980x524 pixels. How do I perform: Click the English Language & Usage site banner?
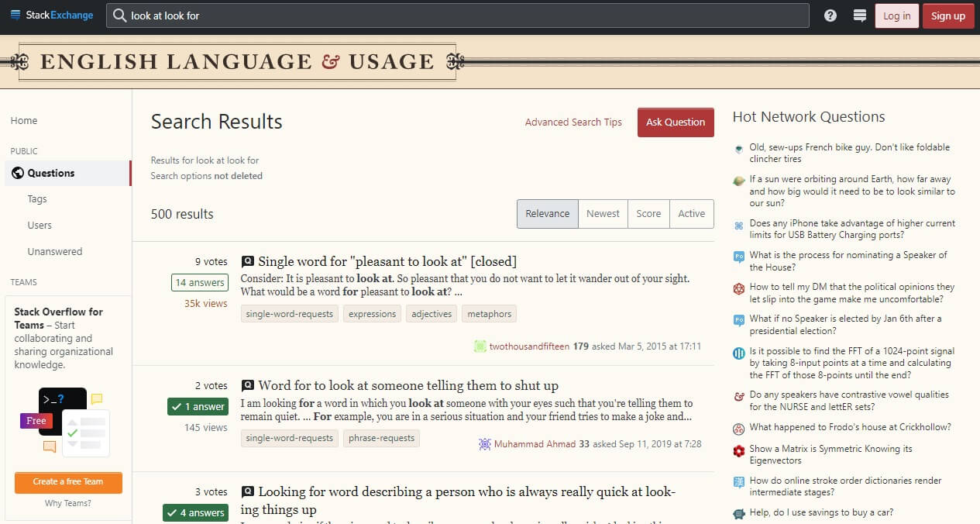click(x=237, y=62)
